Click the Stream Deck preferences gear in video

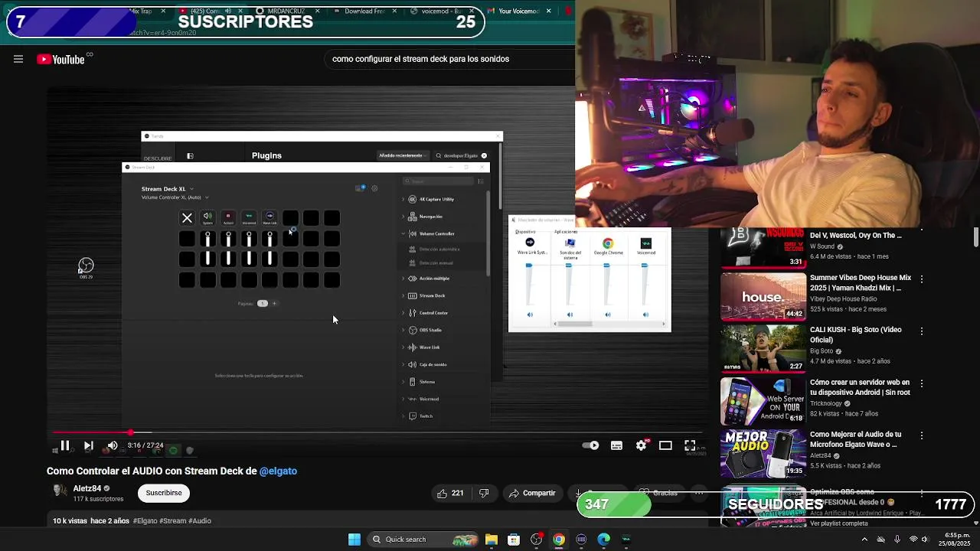(x=374, y=188)
